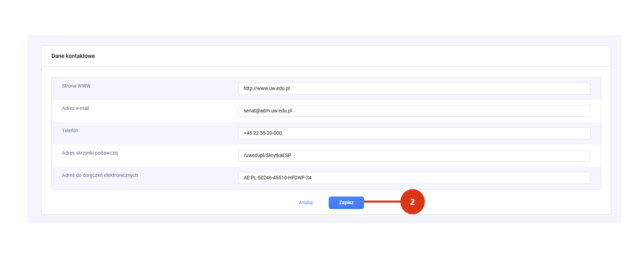This screenshot has height=274, width=644.
Task: Click the Anuluj link
Action: (x=305, y=203)
